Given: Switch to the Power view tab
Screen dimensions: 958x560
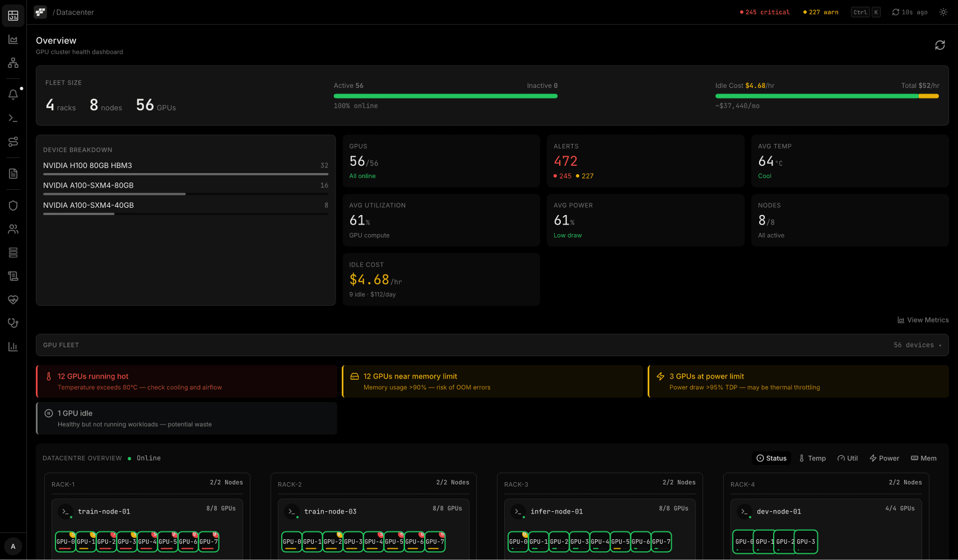Looking at the screenshot, I should click(x=884, y=458).
